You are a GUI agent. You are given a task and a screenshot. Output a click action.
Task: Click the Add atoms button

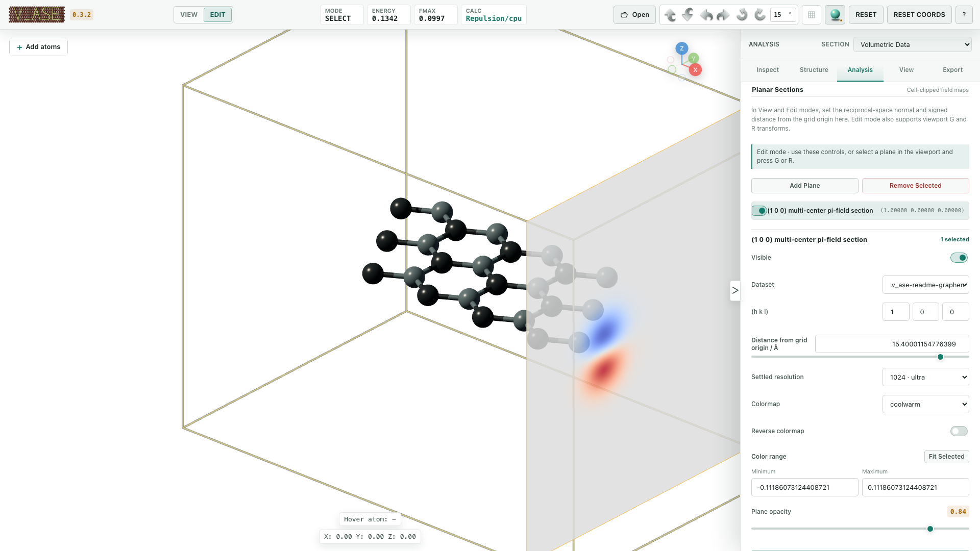click(39, 47)
